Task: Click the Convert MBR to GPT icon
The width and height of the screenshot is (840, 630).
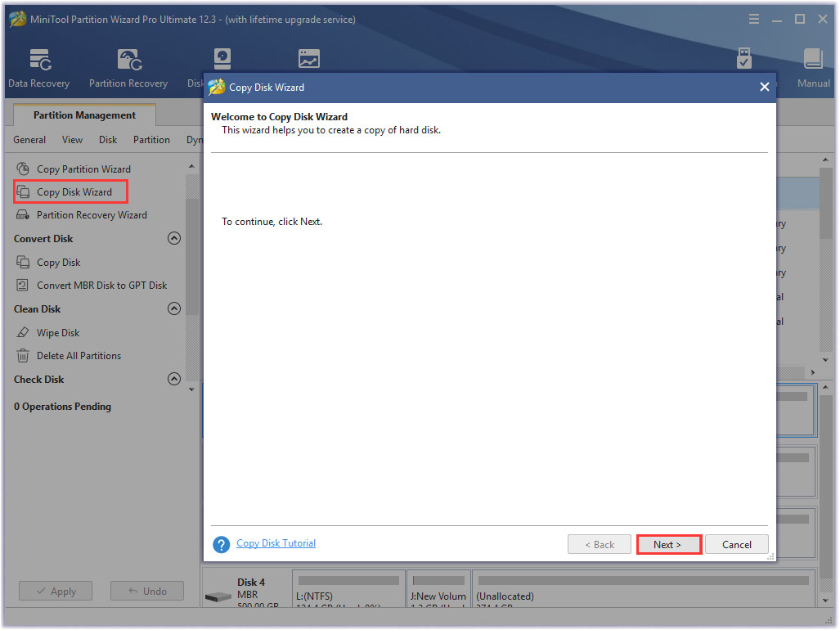Action: tap(23, 286)
